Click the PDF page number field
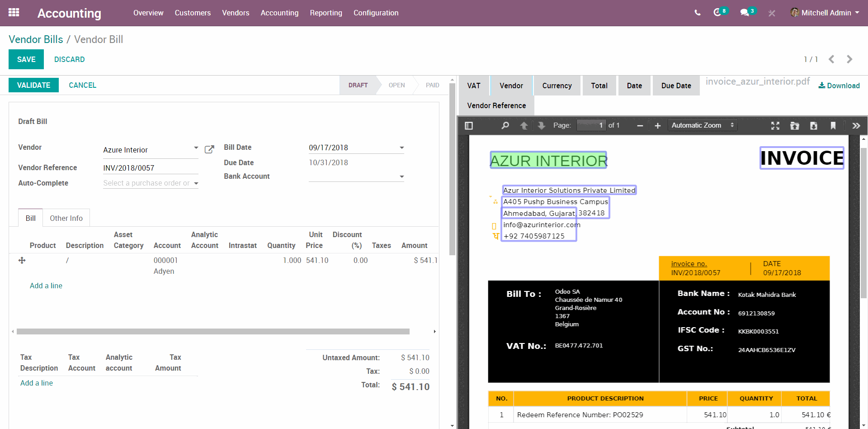 click(591, 125)
